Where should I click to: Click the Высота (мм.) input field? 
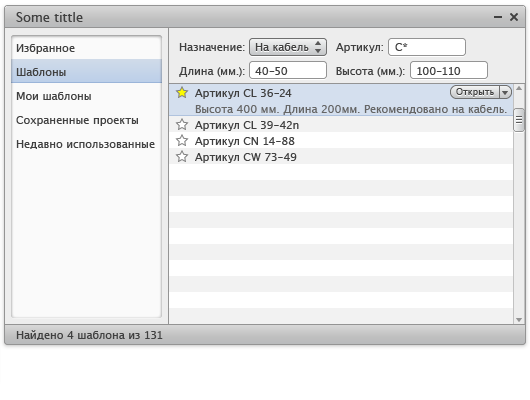[449, 71]
